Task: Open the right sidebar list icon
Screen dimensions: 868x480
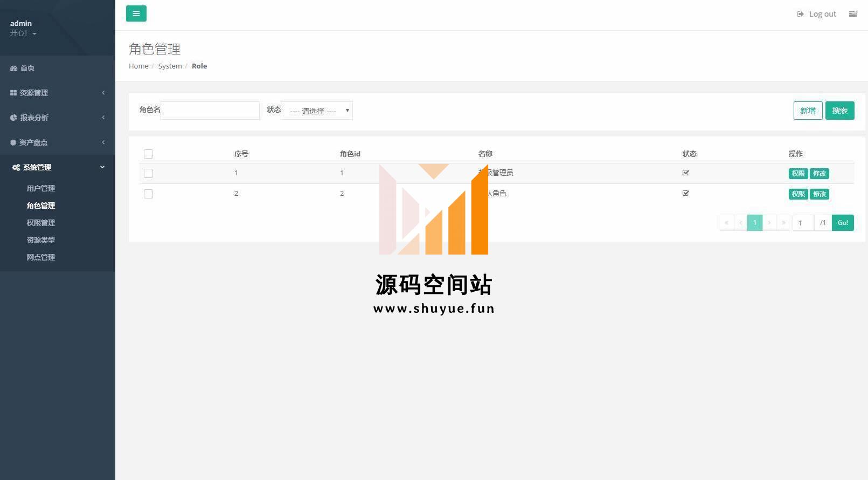Action: click(x=852, y=14)
